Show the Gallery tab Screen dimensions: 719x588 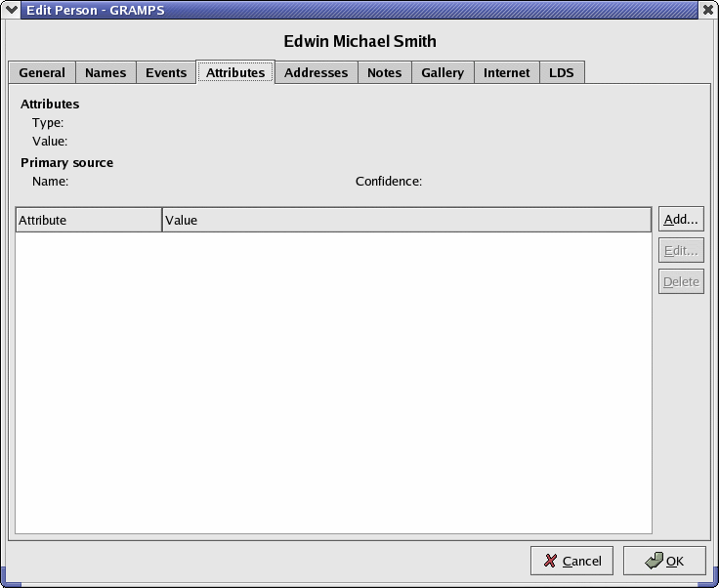tap(443, 72)
